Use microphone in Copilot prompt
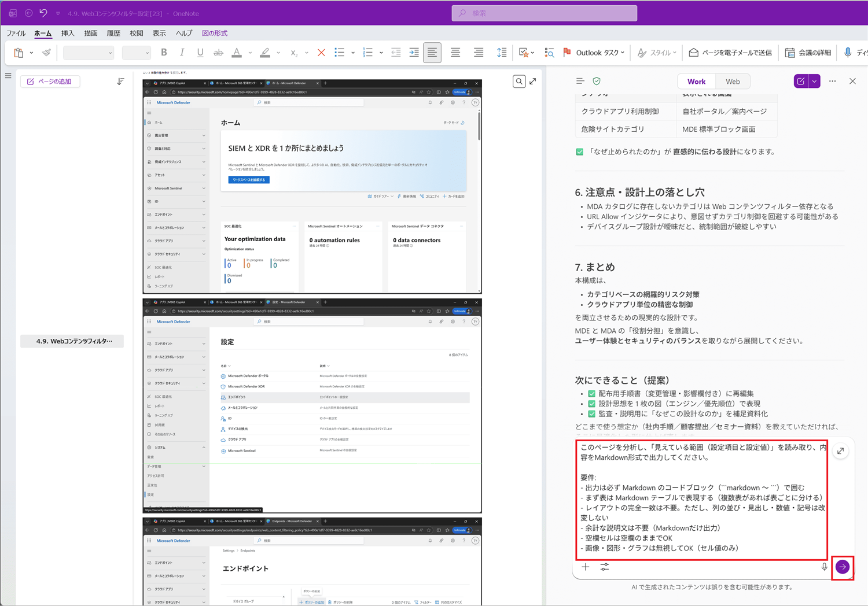The width and height of the screenshot is (868, 606). (x=824, y=567)
